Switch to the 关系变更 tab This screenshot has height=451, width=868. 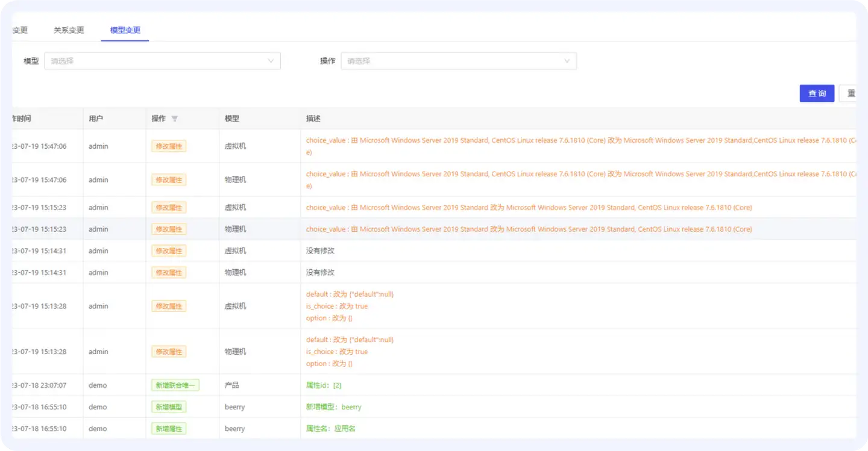69,30
